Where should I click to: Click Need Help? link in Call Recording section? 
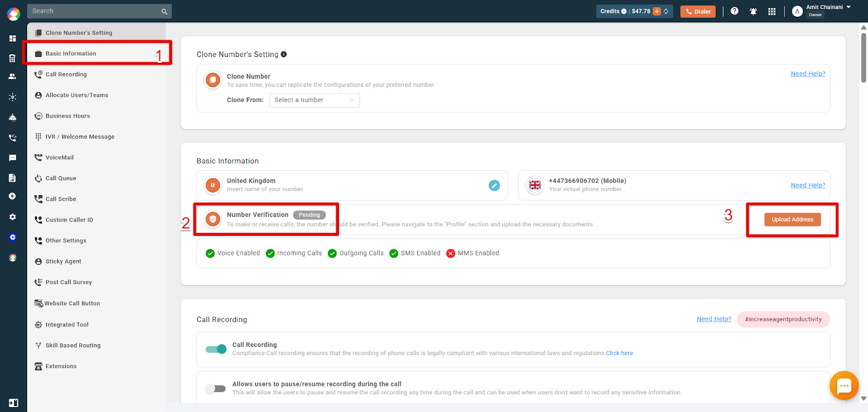pyautogui.click(x=714, y=319)
